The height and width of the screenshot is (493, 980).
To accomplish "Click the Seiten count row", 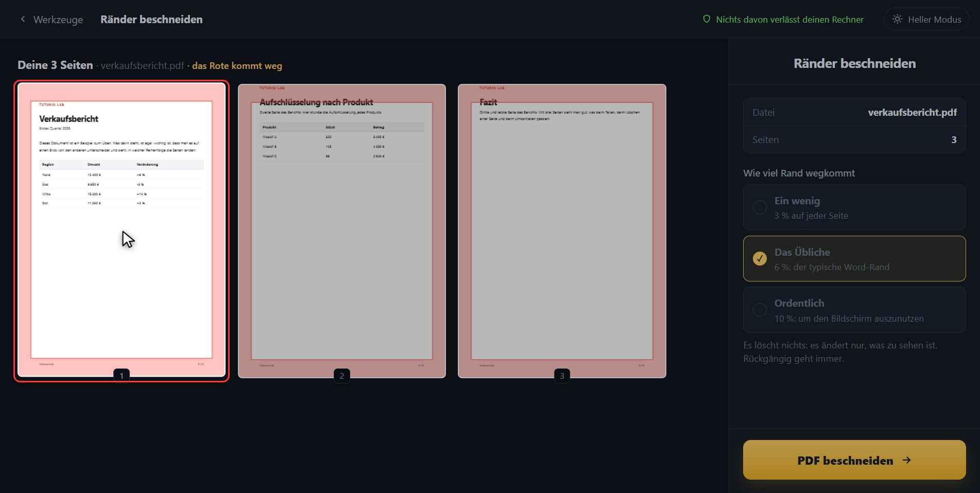I will tap(854, 139).
